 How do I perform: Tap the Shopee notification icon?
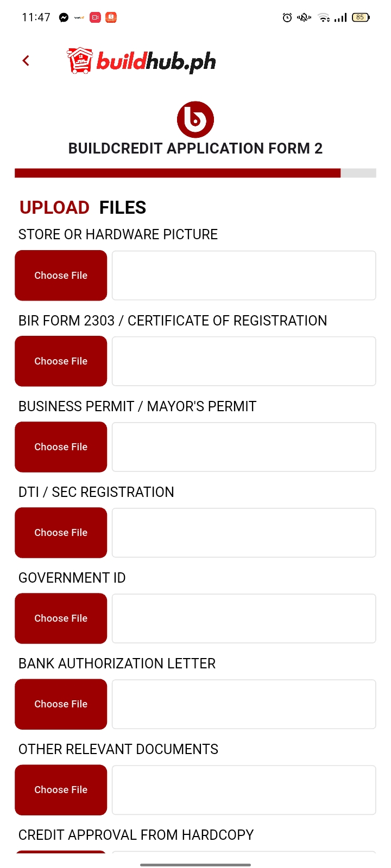(111, 17)
